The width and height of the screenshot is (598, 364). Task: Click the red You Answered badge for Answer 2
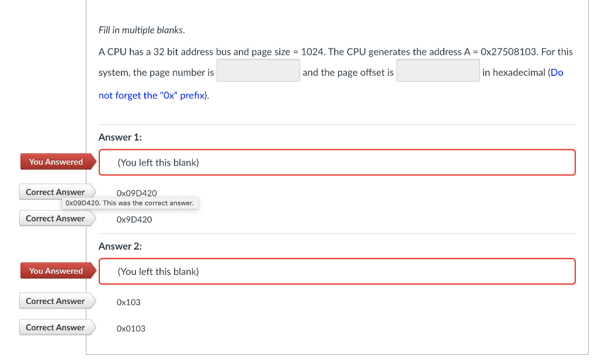pyautogui.click(x=55, y=271)
